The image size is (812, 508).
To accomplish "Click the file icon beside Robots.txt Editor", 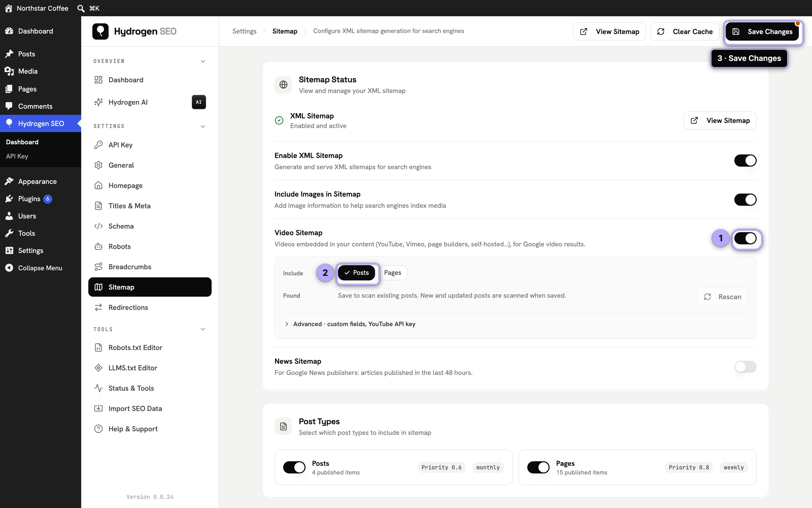I will [98, 347].
